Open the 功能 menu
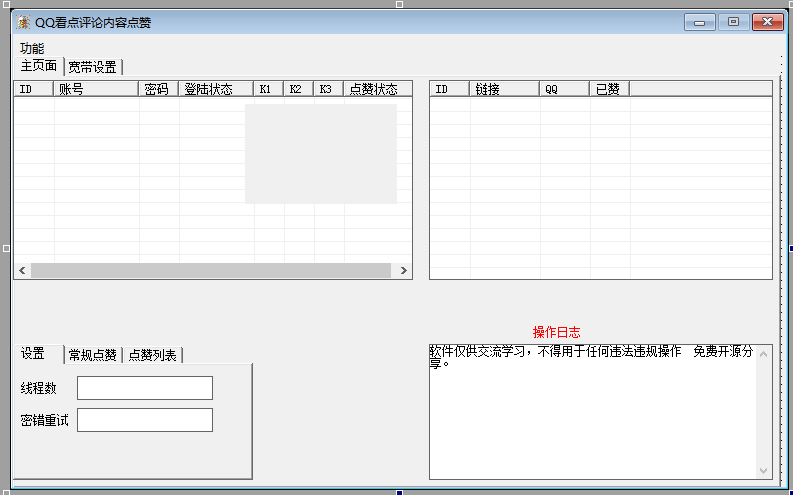 [x=32, y=48]
